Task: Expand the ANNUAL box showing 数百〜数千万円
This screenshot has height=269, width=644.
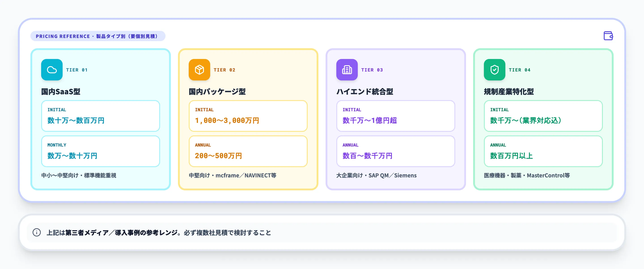Action: [x=396, y=151]
